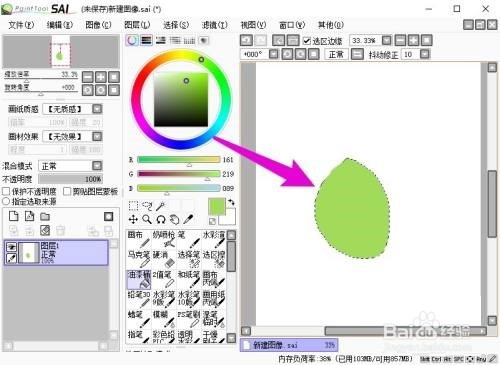Create a new layer folder
Viewport: 500px width, 365px height.
point(45,216)
